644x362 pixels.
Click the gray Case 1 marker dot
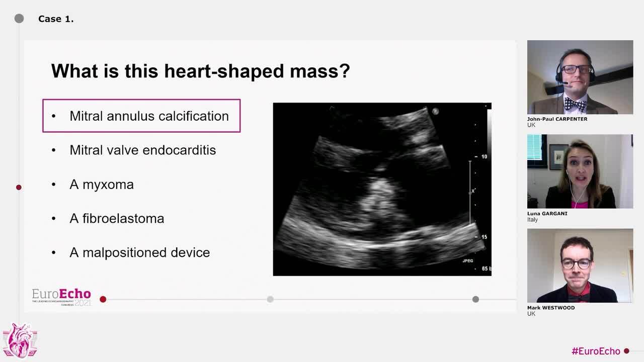[19, 19]
